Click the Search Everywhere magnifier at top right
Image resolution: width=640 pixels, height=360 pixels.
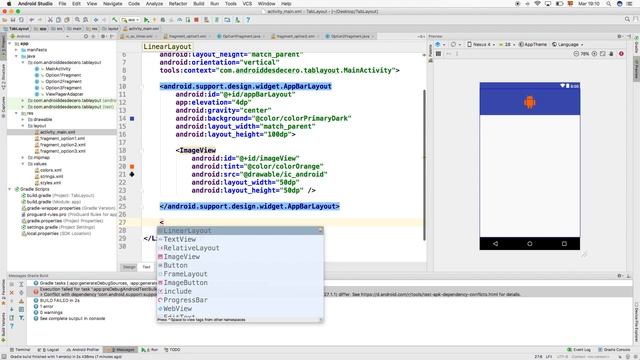[627, 19]
